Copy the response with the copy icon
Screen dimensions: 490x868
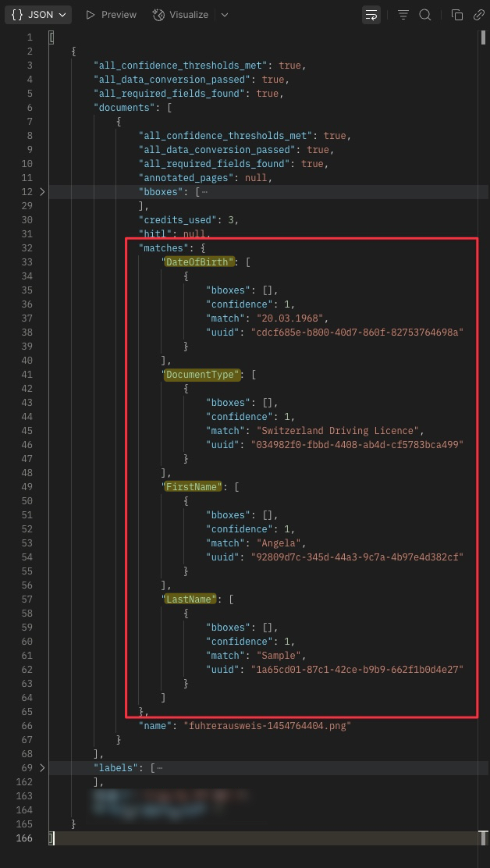(x=456, y=15)
